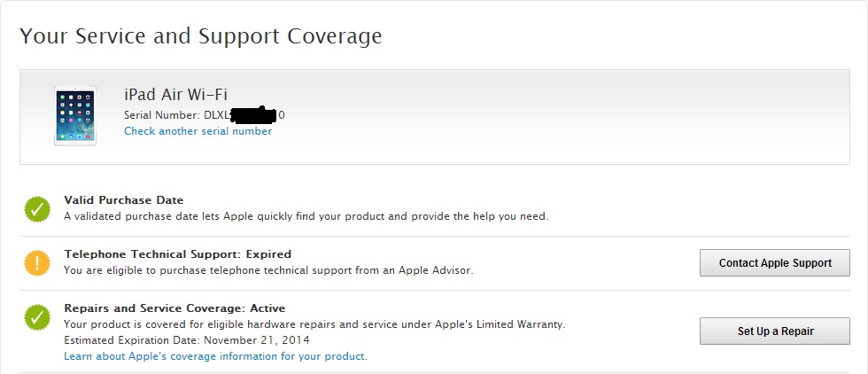Open Learn about Apple's coverage information link
The image size is (868, 374).
click(x=215, y=355)
